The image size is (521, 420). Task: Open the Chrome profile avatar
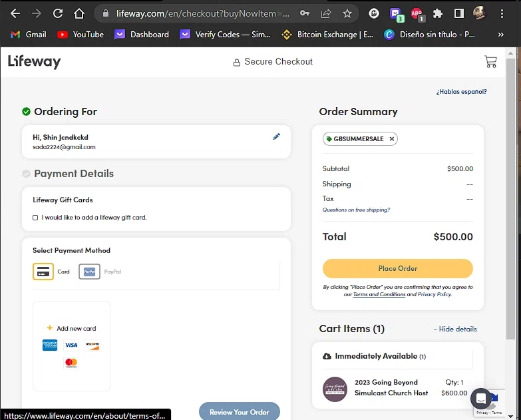[480, 13]
